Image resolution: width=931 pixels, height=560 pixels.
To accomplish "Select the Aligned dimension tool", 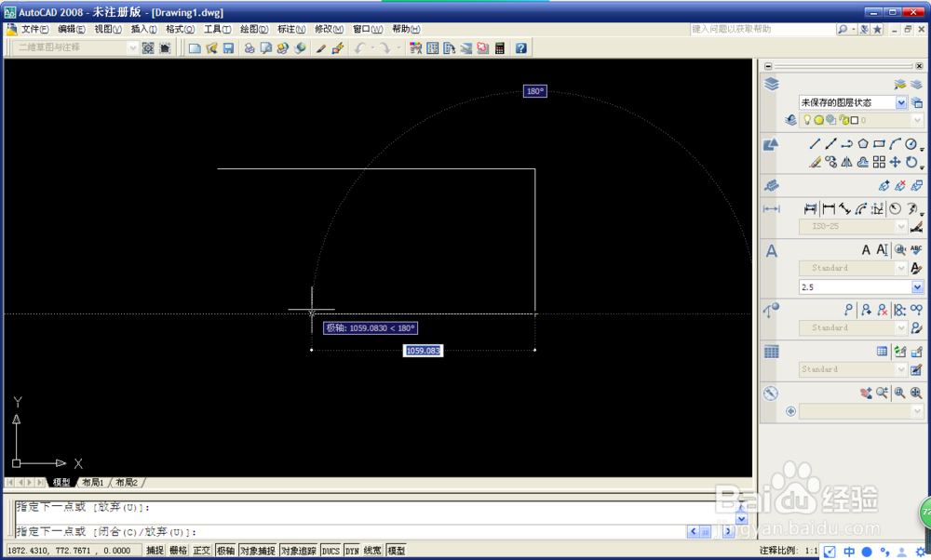I will [x=844, y=208].
